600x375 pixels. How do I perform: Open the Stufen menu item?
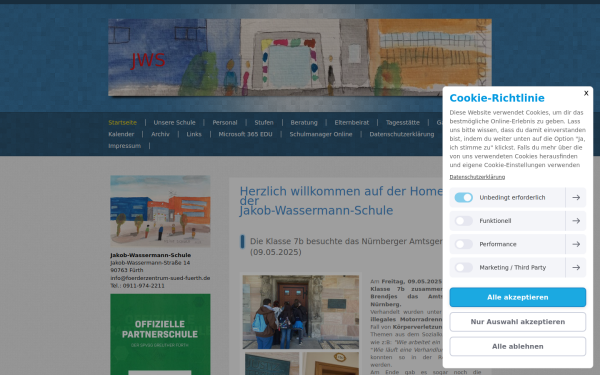tap(264, 122)
